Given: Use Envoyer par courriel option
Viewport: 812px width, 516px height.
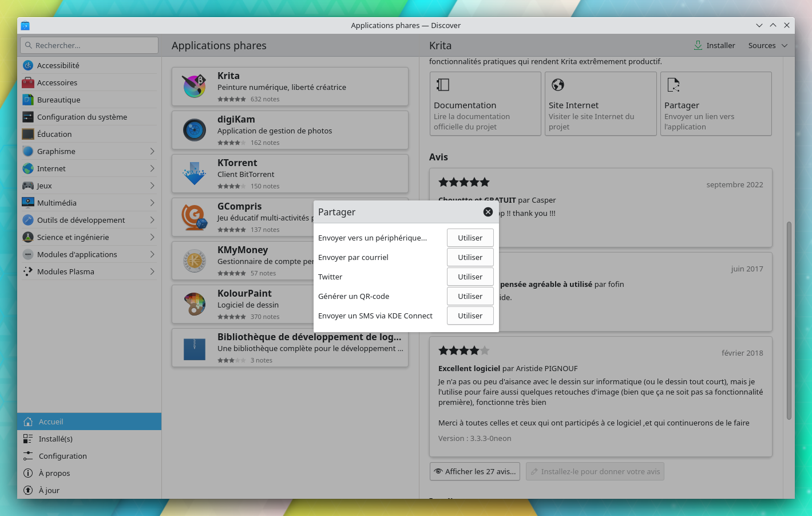Looking at the screenshot, I should [470, 257].
